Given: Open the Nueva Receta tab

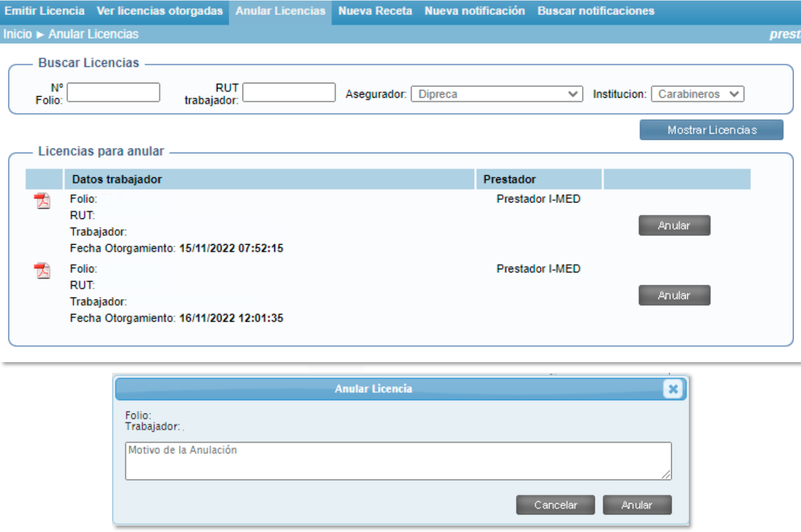Looking at the screenshot, I should click(375, 11).
